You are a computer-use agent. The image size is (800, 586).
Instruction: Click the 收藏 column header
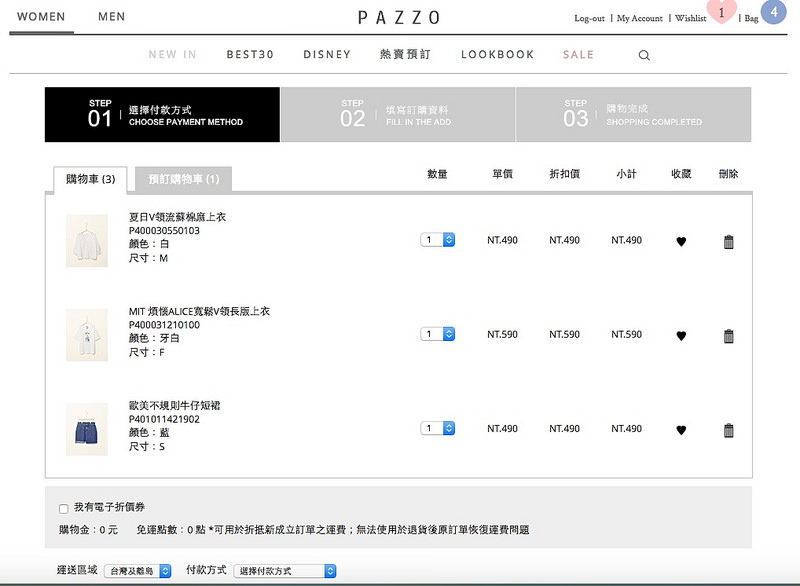point(681,174)
